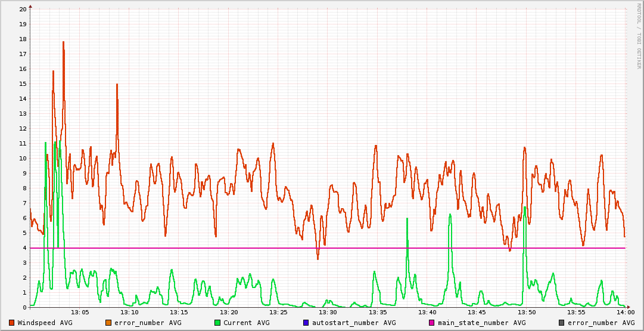Click the y-axis value 6
The image size is (644, 331).
[x=24, y=218]
